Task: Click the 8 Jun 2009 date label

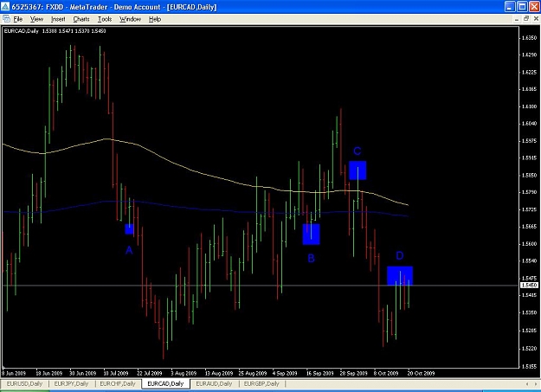Action: coord(14,373)
